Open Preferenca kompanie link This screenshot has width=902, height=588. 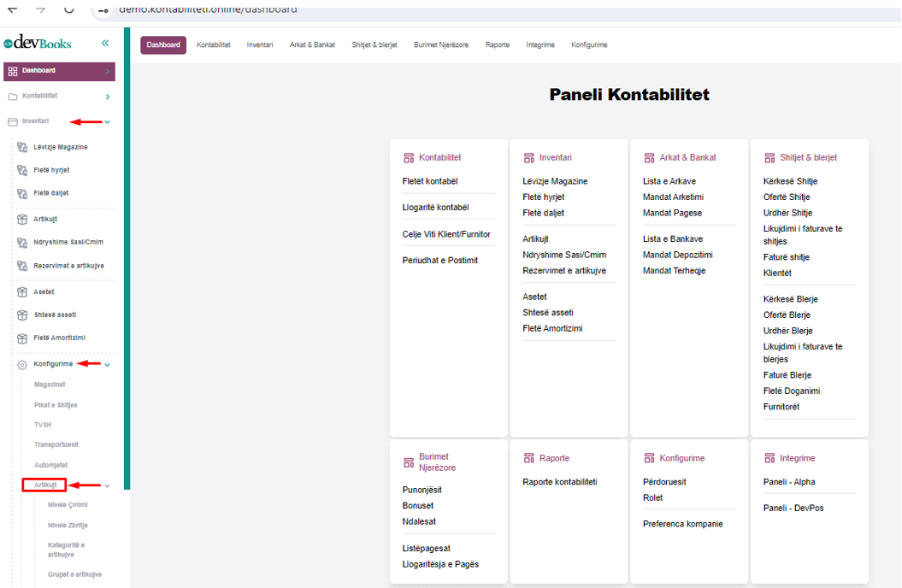682,524
